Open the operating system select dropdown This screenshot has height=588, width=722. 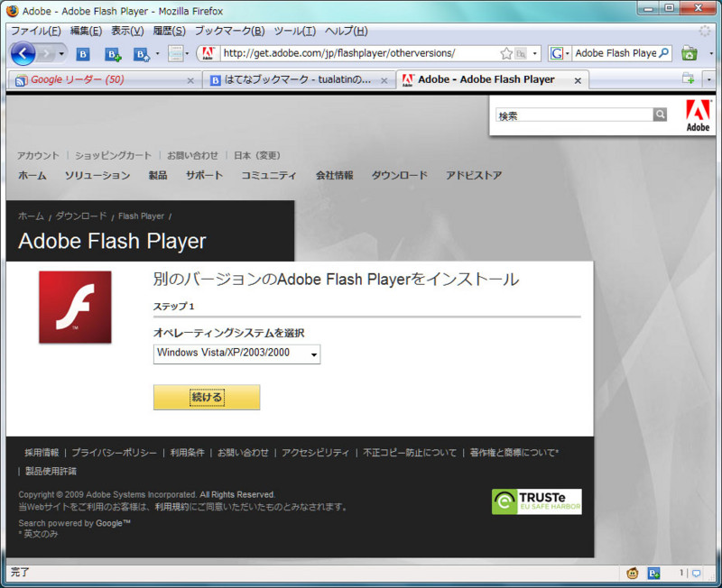pyautogui.click(x=236, y=354)
